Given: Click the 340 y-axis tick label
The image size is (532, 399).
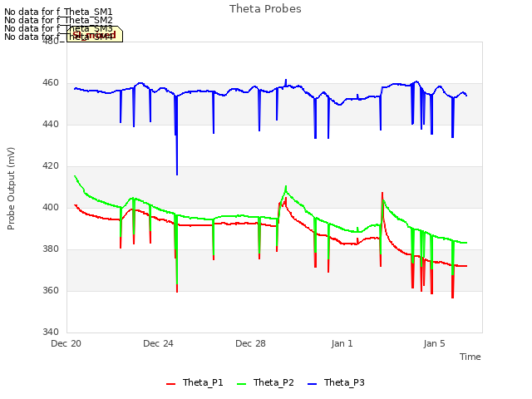Looking at the screenshot, I should 51,332.
